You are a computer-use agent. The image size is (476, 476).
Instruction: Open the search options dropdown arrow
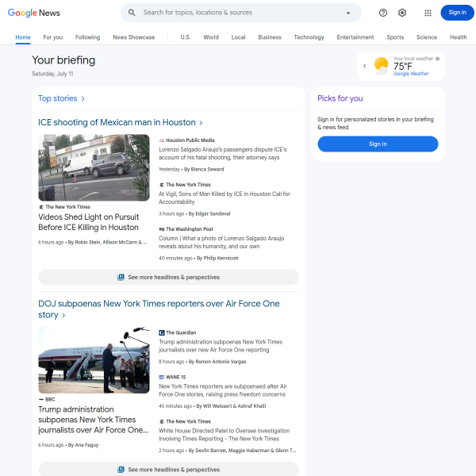tap(348, 13)
